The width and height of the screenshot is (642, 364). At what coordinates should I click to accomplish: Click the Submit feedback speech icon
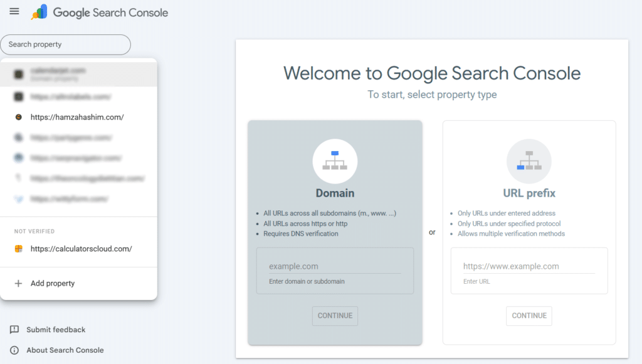(x=14, y=330)
